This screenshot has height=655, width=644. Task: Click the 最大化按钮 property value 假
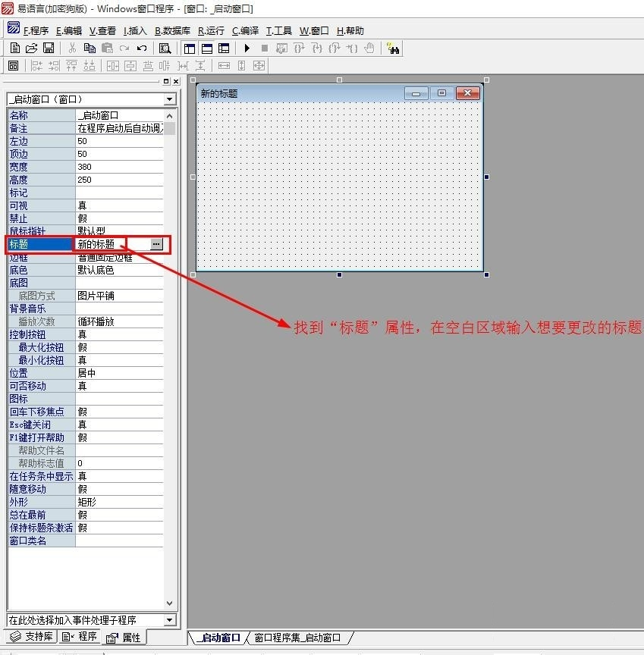tap(120, 347)
